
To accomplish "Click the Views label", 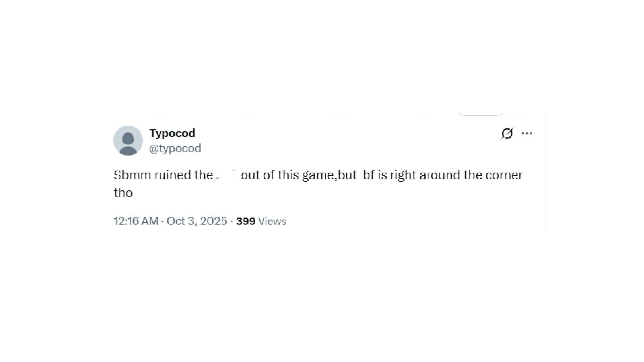I will pyautogui.click(x=272, y=221).
